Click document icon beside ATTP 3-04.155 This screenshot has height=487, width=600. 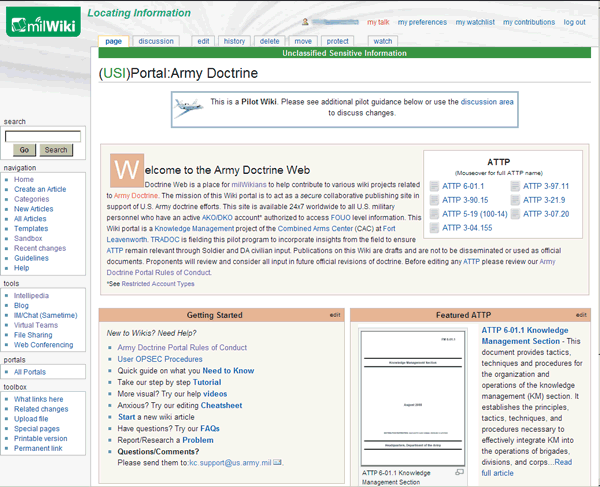(433, 228)
